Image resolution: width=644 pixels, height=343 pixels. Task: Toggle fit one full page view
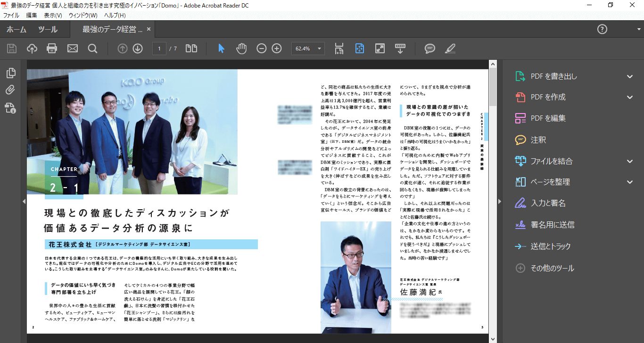pyautogui.click(x=360, y=48)
